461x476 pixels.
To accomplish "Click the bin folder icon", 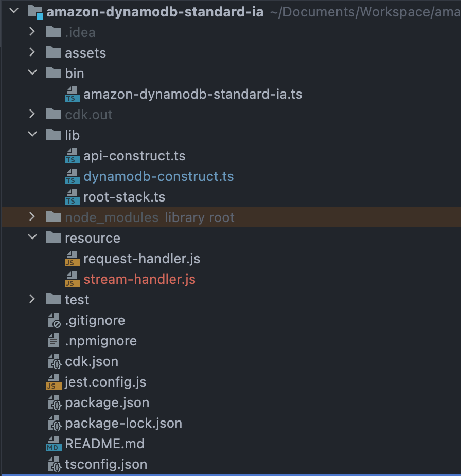I will 54,73.
